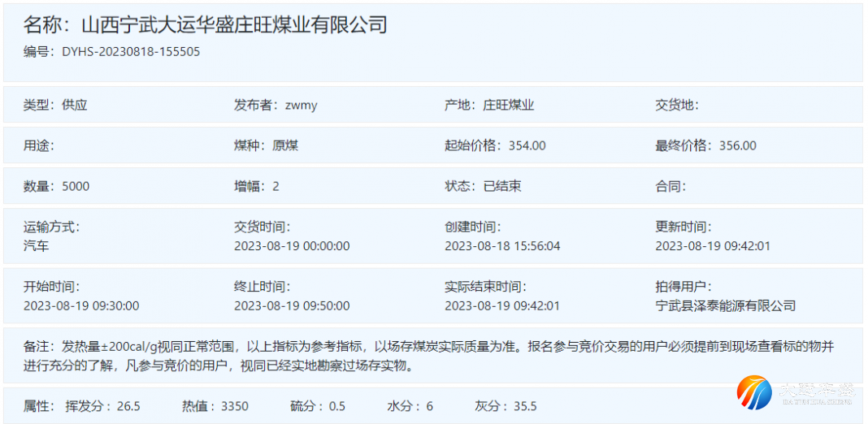
Task: Click the volatile matter value 挥发分 26.5
Action: tap(128, 406)
